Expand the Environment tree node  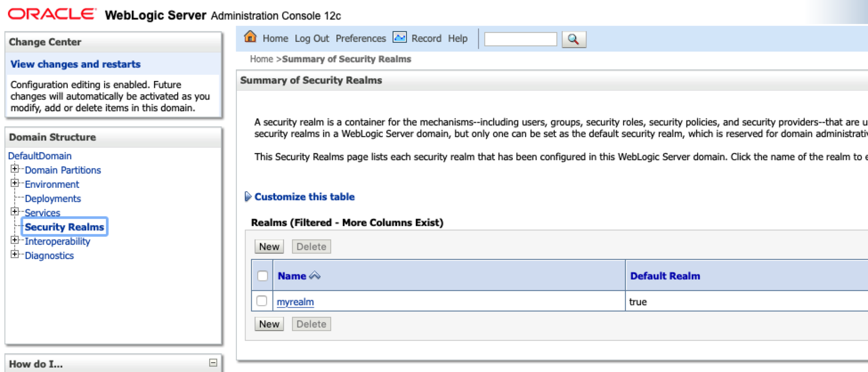[15, 183]
